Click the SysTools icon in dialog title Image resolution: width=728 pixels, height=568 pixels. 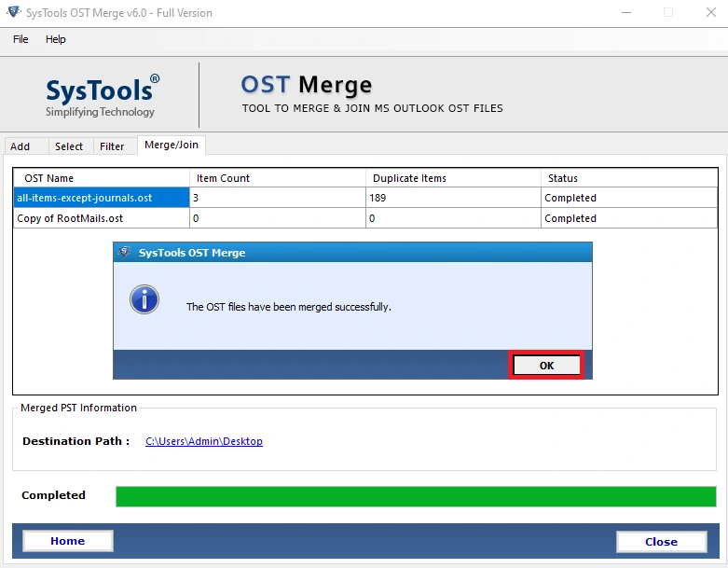click(x=124, y=252)
